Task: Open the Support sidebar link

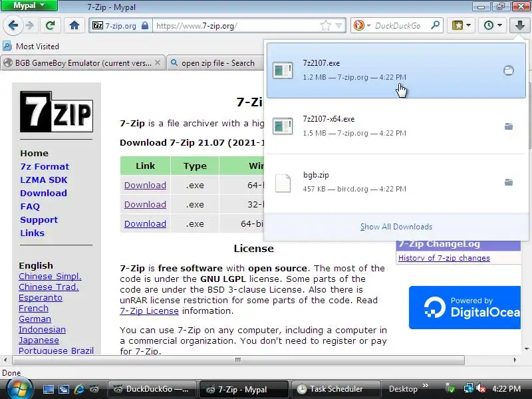Action: [39, 220]
